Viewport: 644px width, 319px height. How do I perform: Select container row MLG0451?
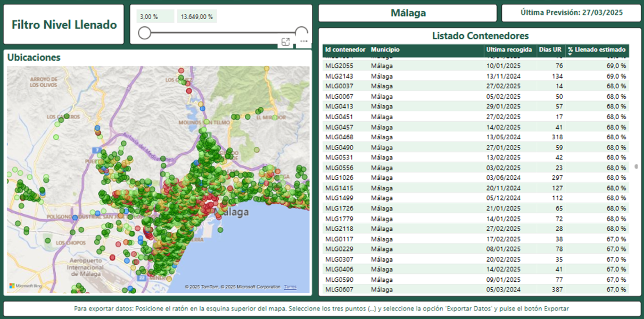tap(476, 116)
